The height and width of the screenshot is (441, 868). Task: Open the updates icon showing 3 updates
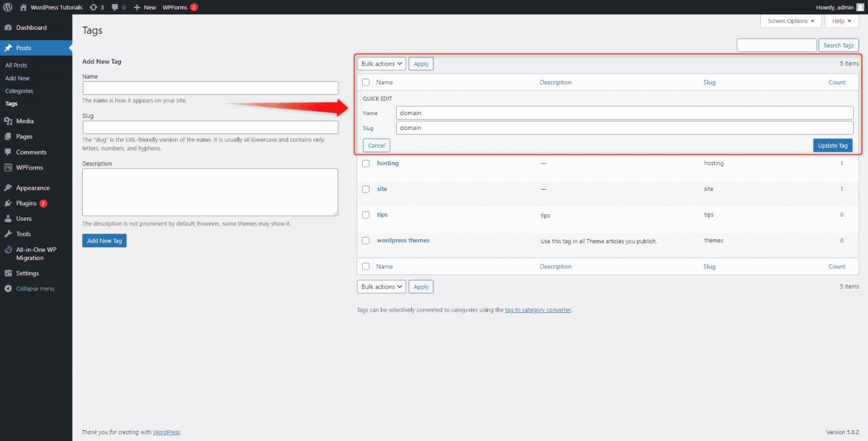tap(94, 7)
